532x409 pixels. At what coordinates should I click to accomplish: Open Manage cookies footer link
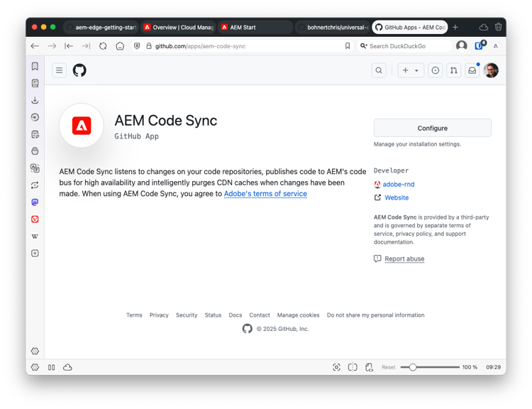click(x=298, y=315)
